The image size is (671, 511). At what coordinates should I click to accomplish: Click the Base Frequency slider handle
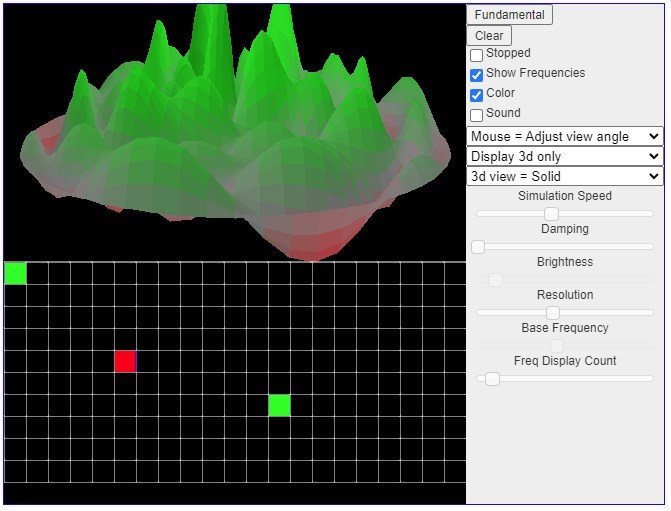point(557,346)
